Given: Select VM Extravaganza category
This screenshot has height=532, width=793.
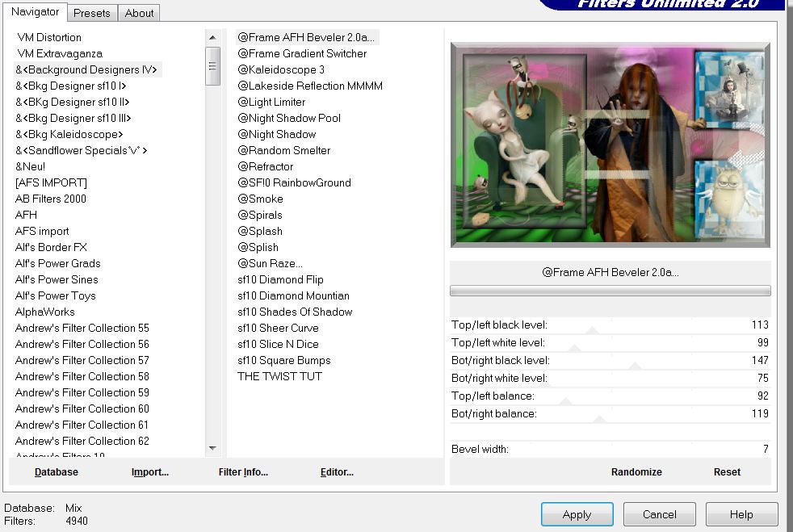Looking at the screenshot, I should pos(60,53).
